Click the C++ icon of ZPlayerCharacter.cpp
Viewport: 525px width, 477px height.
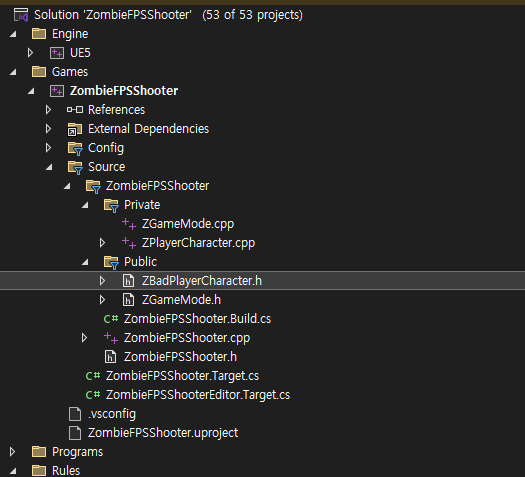pos(129,243)
